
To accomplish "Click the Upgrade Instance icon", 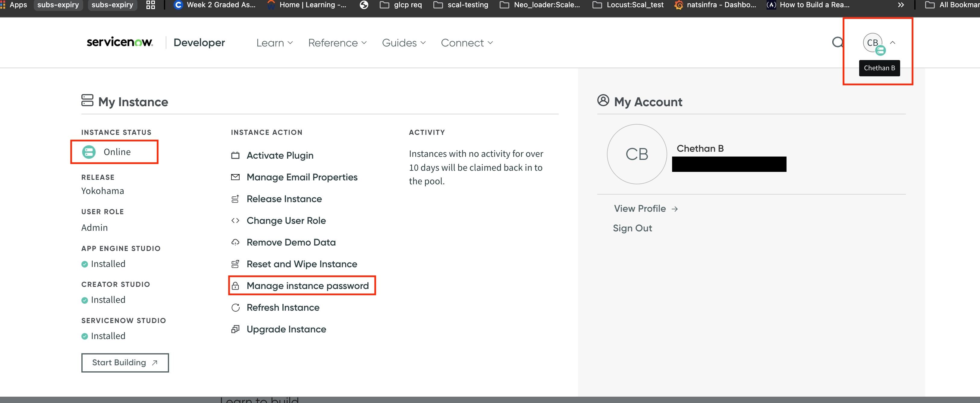I will (235, 329).
